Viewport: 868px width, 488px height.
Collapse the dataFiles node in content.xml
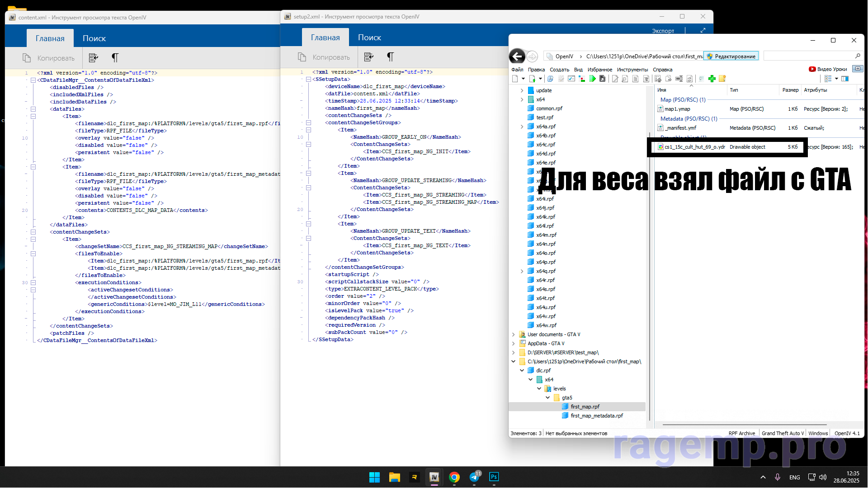coord(33,109)
